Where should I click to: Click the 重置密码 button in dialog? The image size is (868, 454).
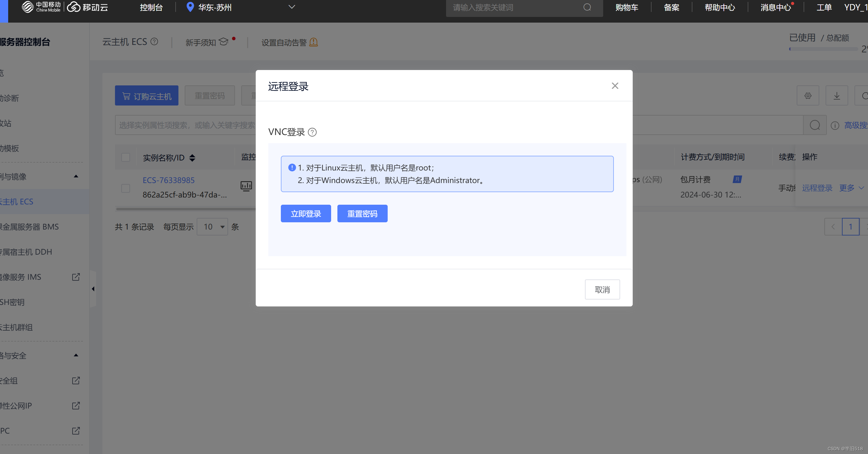[x=362, y=213]
